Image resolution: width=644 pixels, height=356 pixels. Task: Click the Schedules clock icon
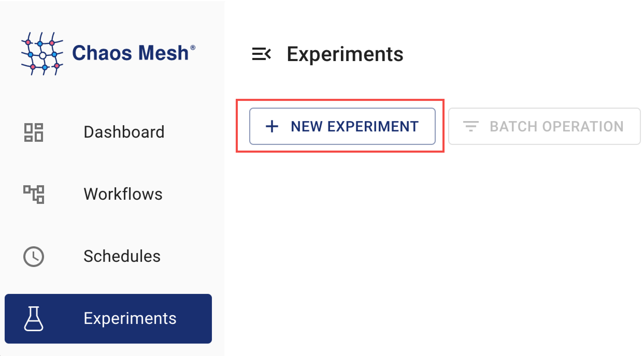tap(34, 256)
